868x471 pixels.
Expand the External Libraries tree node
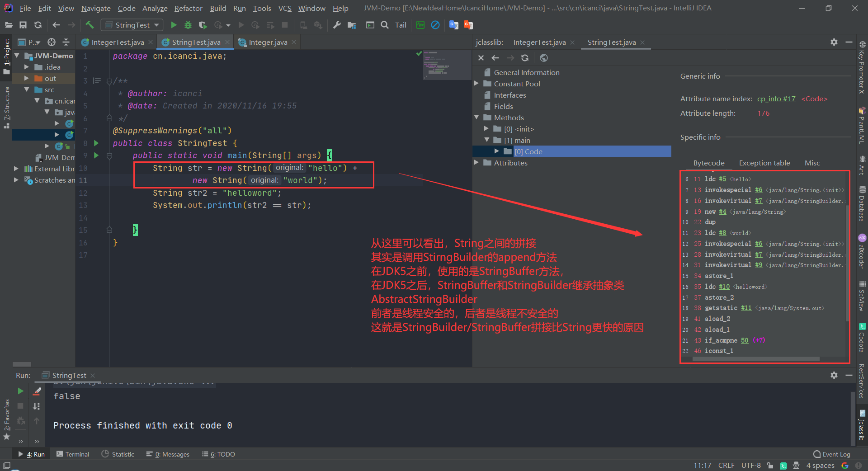(16, 169)
